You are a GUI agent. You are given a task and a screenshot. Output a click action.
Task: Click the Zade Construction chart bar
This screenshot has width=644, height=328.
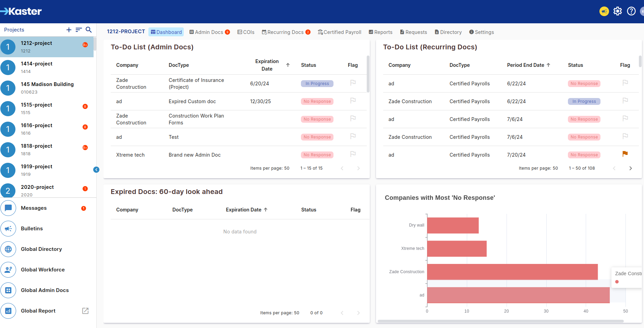click(x=512, y=272)
